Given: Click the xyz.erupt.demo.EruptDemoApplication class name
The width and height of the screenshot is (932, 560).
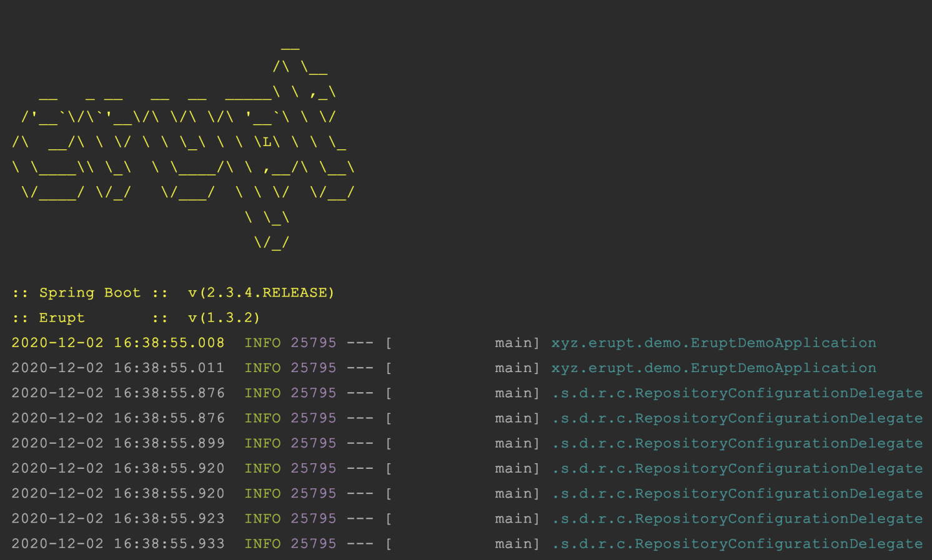Looking at the screenshot, I should point(713,342).
